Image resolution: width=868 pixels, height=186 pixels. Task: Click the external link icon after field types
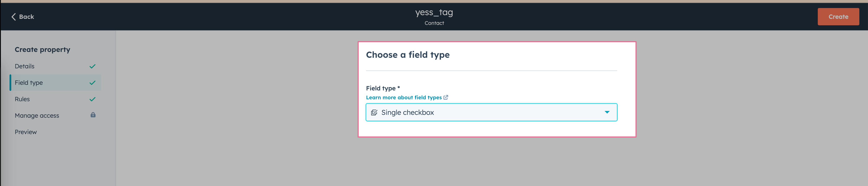[x=446, y=97]
